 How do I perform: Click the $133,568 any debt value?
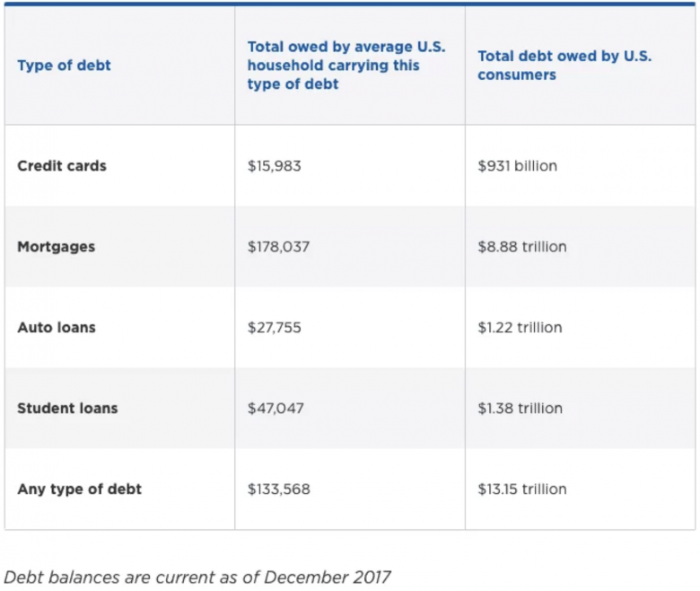[x=278, y=490]
